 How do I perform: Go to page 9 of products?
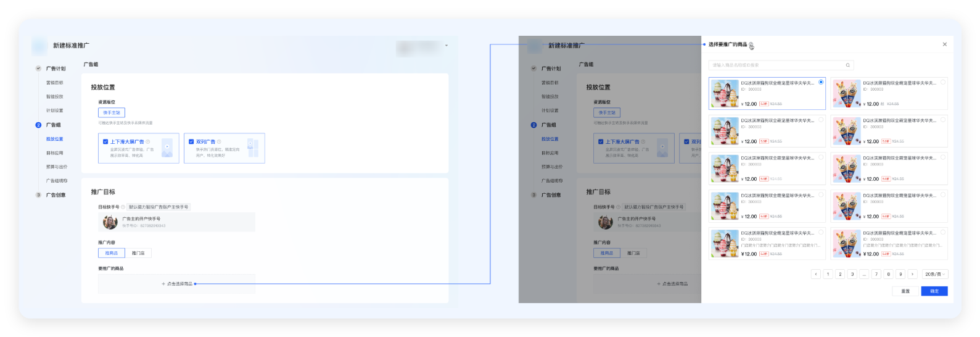[900, 274]
